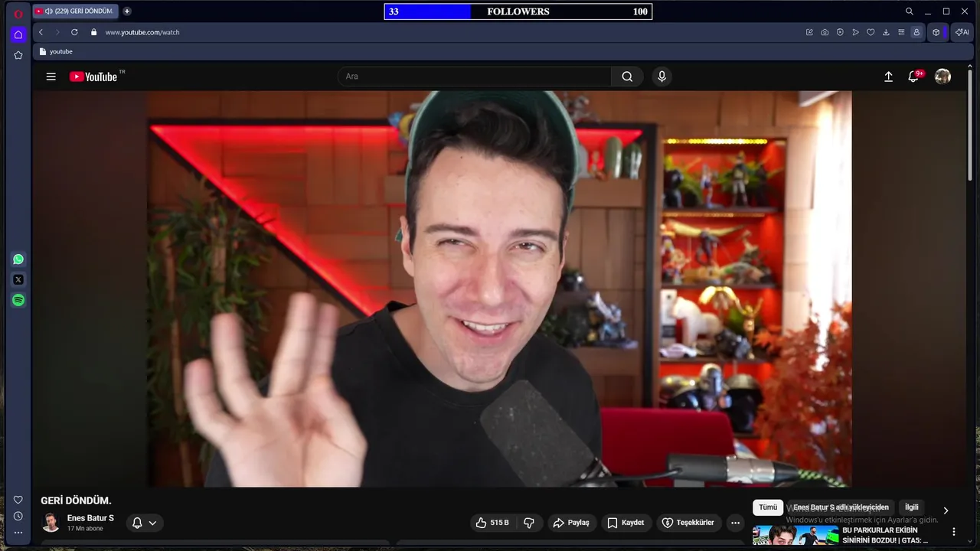
Task: Open YouTube notifications bell
Action: pos(914,77)
